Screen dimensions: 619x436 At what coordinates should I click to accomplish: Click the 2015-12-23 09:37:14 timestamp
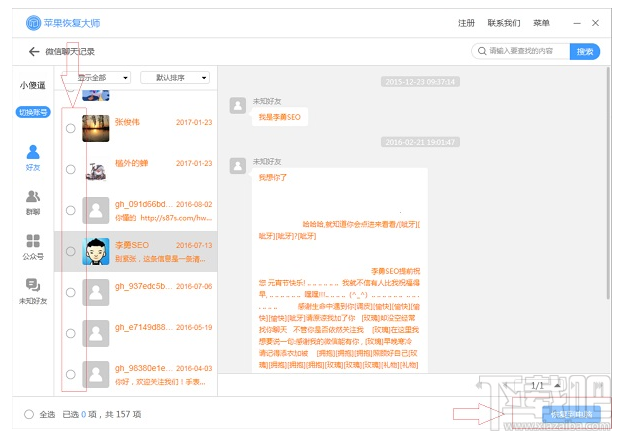420,82
